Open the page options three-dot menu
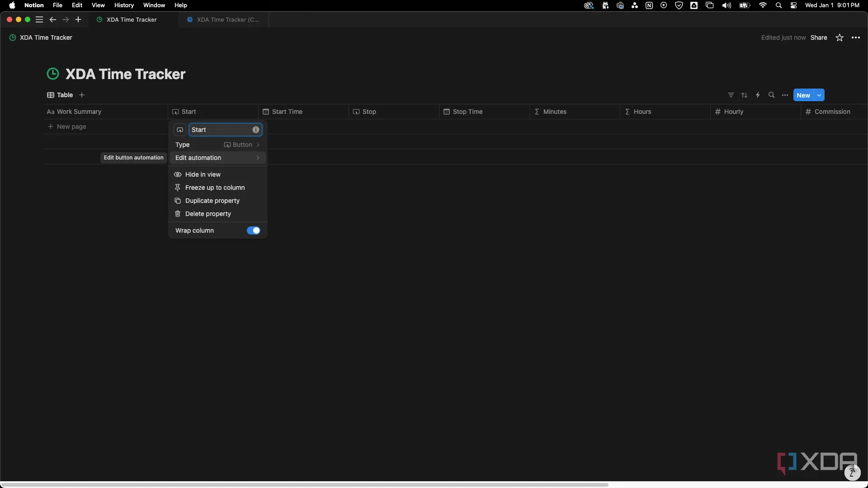The image size is (868, 488). pos(856,38)
